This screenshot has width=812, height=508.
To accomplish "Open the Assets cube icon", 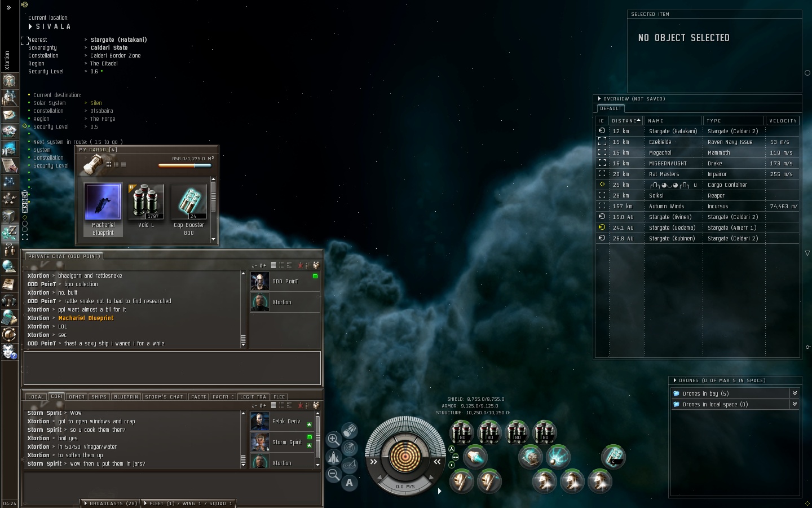I will [x=9, y=216].
